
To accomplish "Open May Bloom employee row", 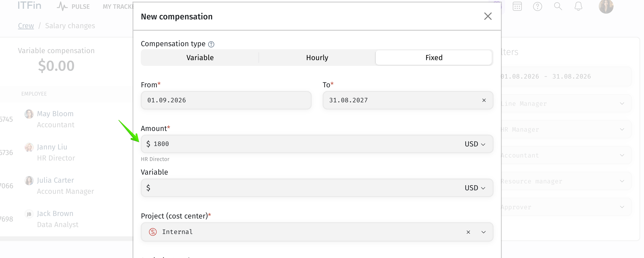I will 66,119.
